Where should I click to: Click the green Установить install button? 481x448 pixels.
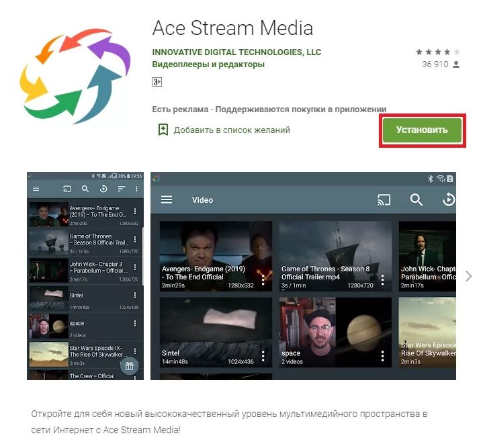tap(422, 130)
